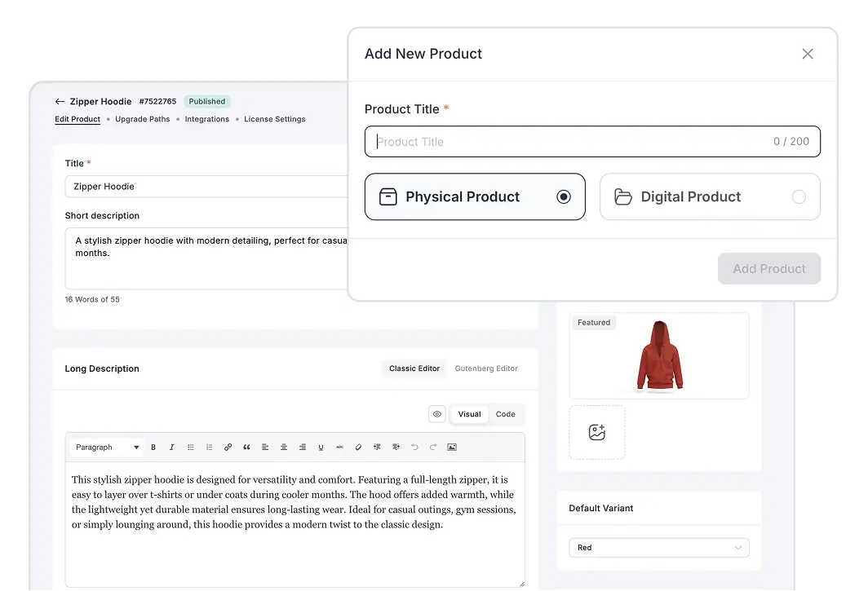868x591 pixels.
Task: Open the Default Variant dropdown showing Red
Action: (x=658, y=547)
